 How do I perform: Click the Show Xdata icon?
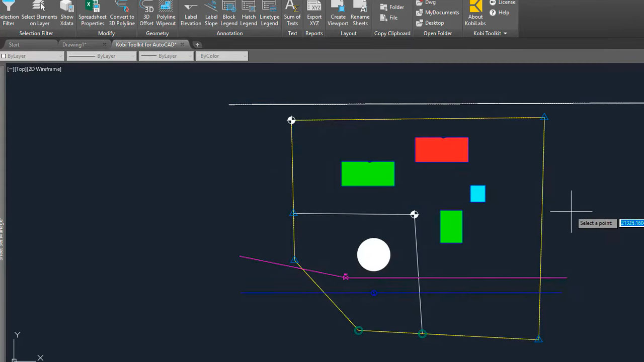click(67, 14)
